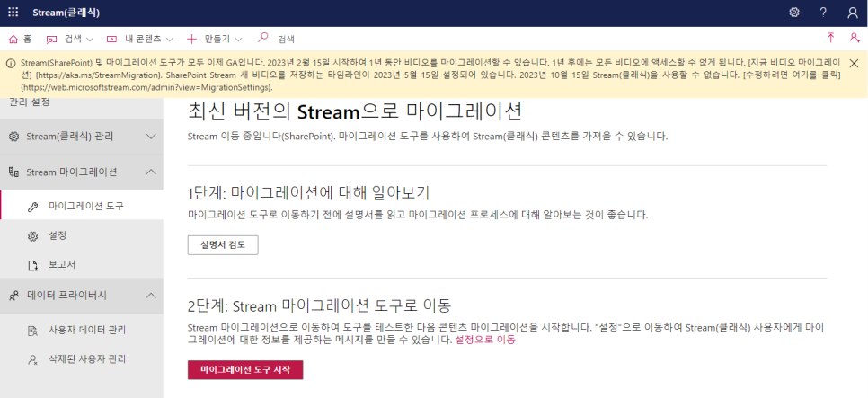
Task: Expand the Stream(클래식) 관리 chevron
Action: coord(151,137)
